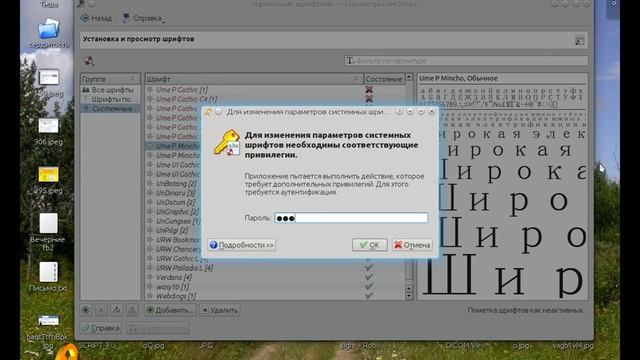Expand the UnDinaru [3] font family
640x360 pixels.
pyautogui.click(x=150, y=193)
